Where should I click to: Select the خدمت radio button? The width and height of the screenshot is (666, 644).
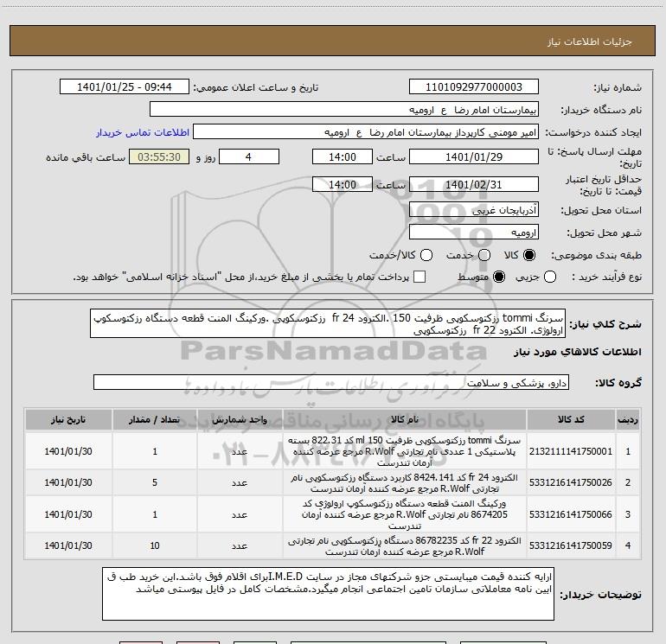(x=484, y=255)
